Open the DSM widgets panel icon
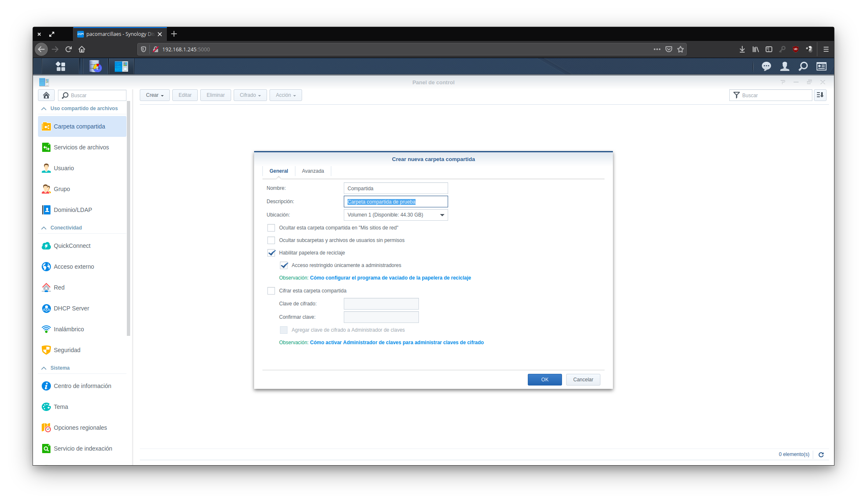This screenshot has width=867, height=504. [821, 66]
